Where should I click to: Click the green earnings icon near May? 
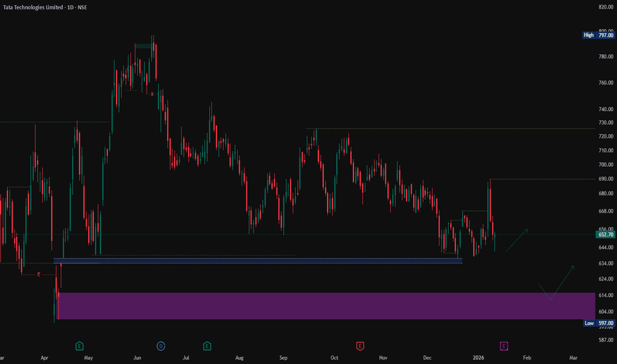[x=79, y=345]
